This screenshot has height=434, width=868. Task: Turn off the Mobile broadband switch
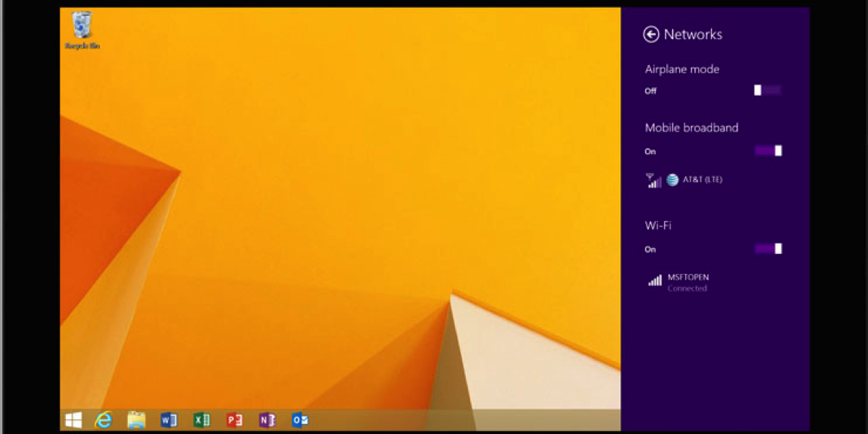pos(768,150)
